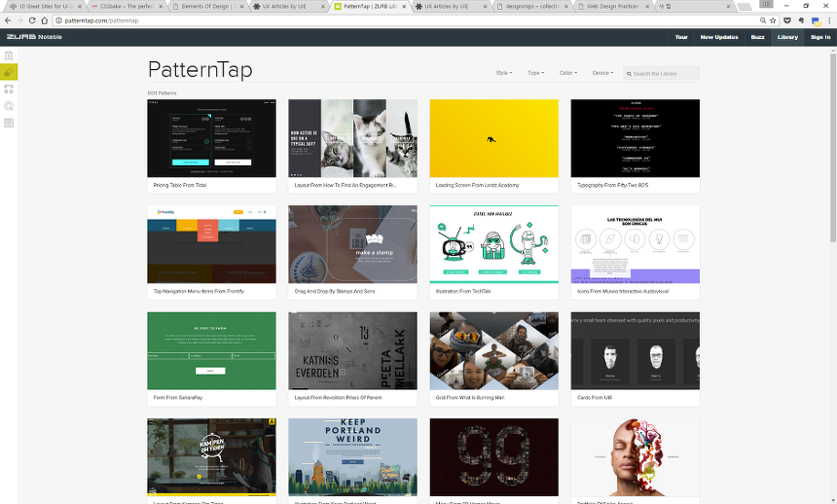The height and width of the screenshot is (504, 837).
Task: Open Chrome's three-dot menu
Action: coord(828,19)
